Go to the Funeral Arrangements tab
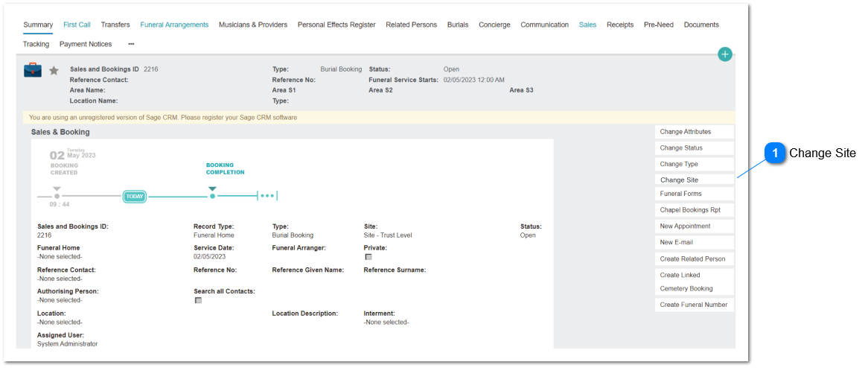868x368 pixels. [x=174, y=25]
